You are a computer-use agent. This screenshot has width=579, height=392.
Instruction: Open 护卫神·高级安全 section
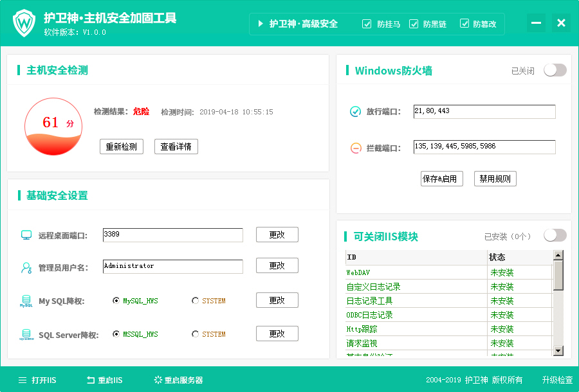click(x=304, y=24)
